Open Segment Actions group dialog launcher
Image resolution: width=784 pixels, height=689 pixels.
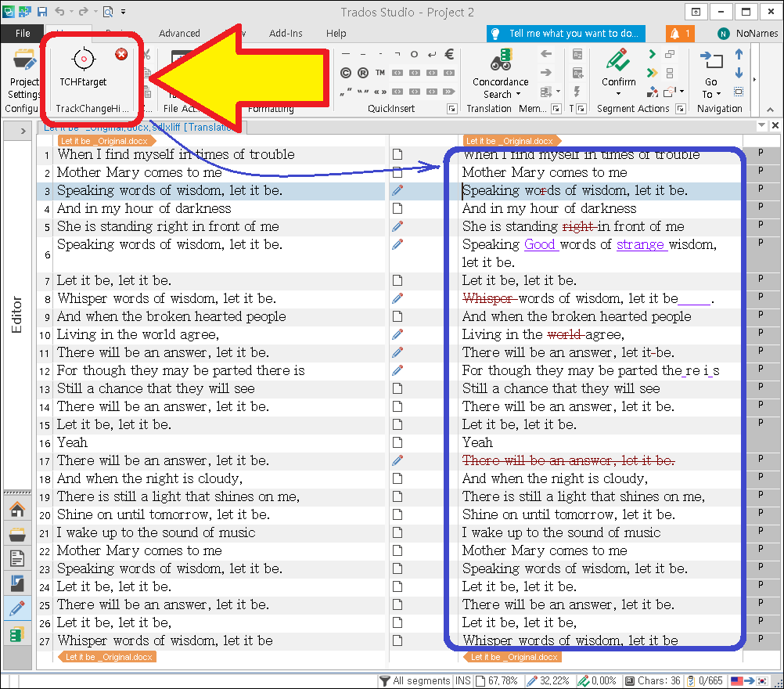[680, 109]
